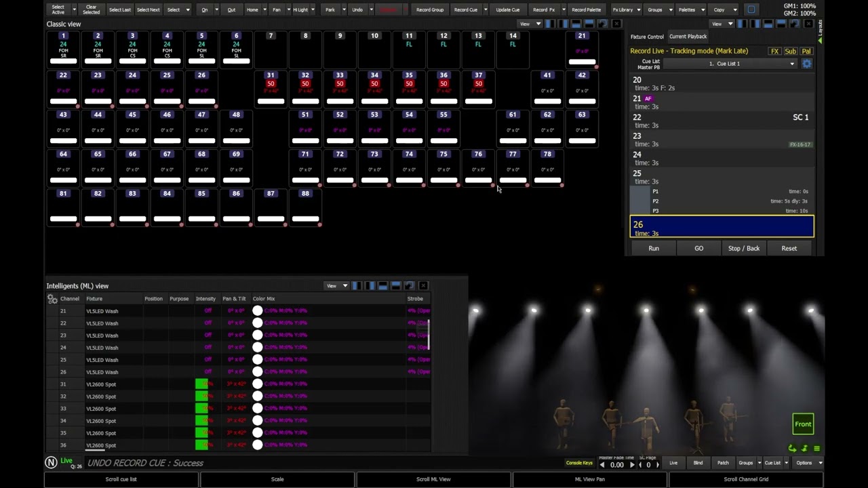Switch to the Fixture Control tab
The height and width of the screenshot is (488, 868).
coord(647,37)
